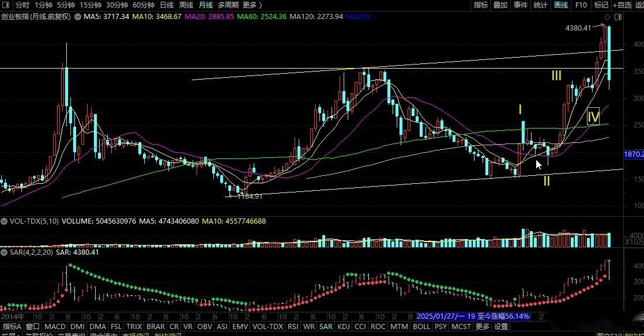
Task: Click the MA5: 3717.34 legend value
Action: (107, 17)
